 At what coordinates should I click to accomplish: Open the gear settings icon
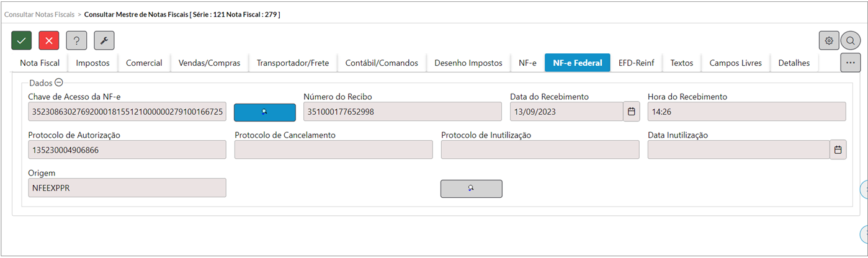(829, 40)
